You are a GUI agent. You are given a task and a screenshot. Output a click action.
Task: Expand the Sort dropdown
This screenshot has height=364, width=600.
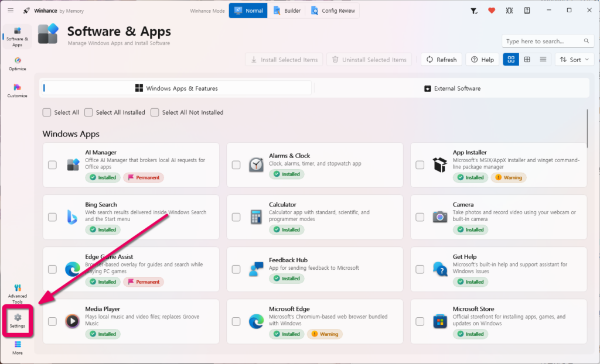574,59
